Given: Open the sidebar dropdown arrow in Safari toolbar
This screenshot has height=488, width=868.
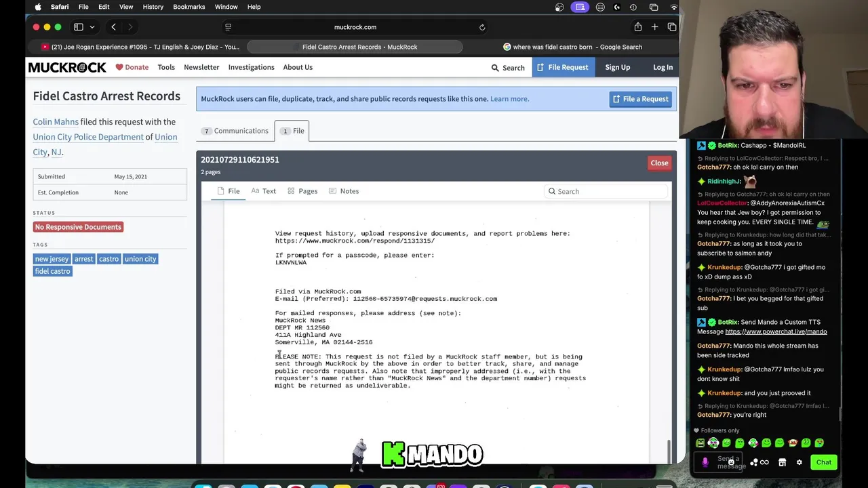Looking at the screenshot, I should [92, 27].
